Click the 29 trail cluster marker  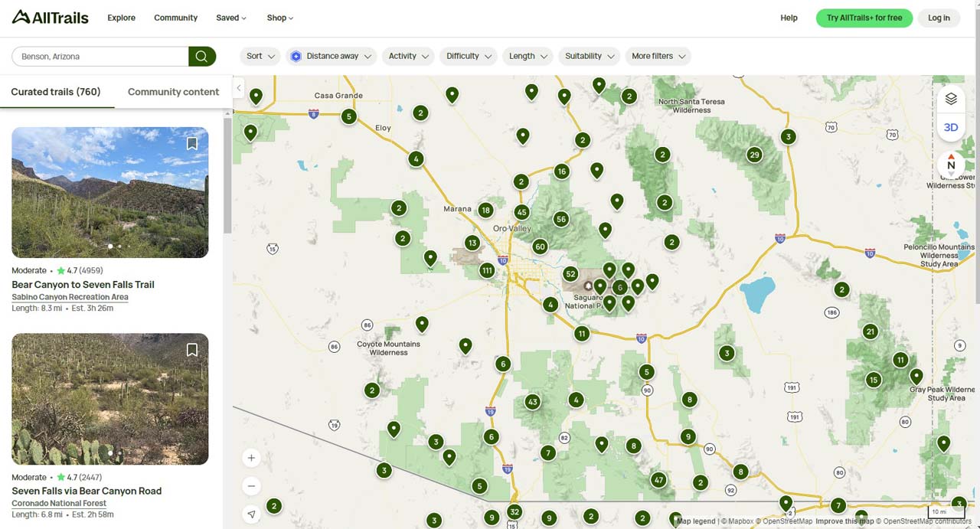(754, 155)
